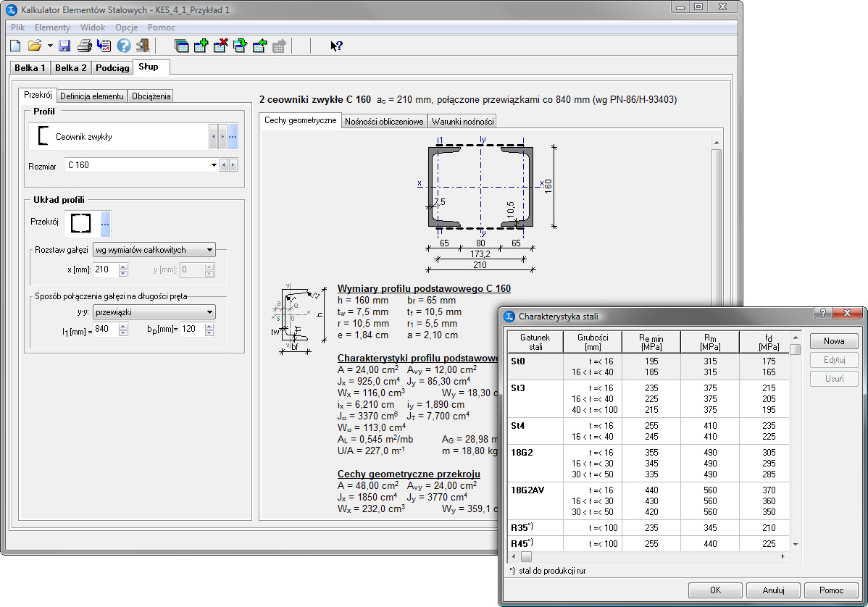Click the Nowa button in steel dialog
The width and height of the screenshot is (868, 607).
click(x=833, y=341)
